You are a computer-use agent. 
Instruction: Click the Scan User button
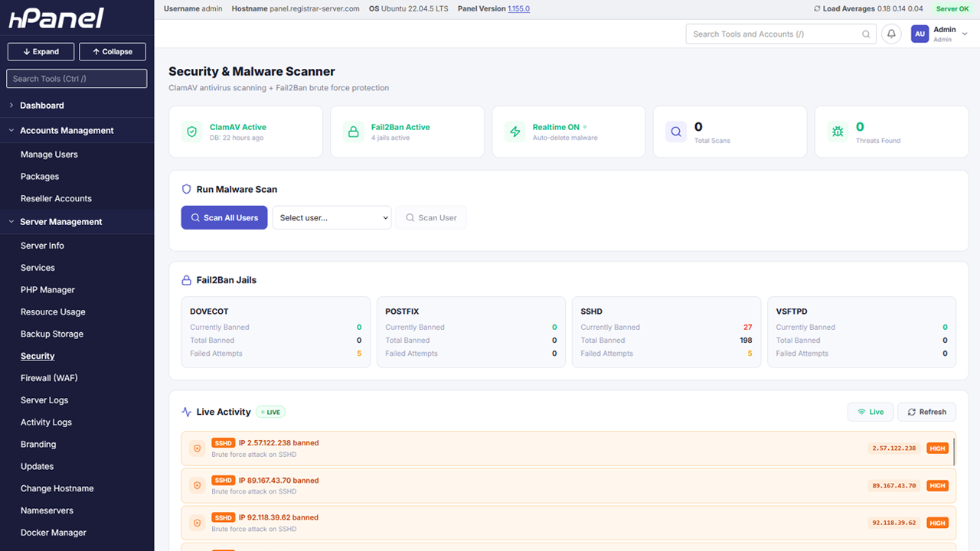click(x=431, y=217)
